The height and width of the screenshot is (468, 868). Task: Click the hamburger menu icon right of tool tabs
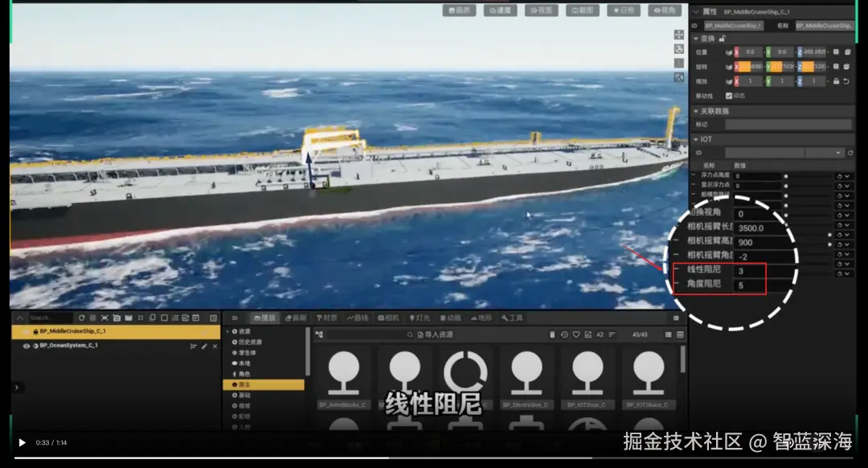676,318
